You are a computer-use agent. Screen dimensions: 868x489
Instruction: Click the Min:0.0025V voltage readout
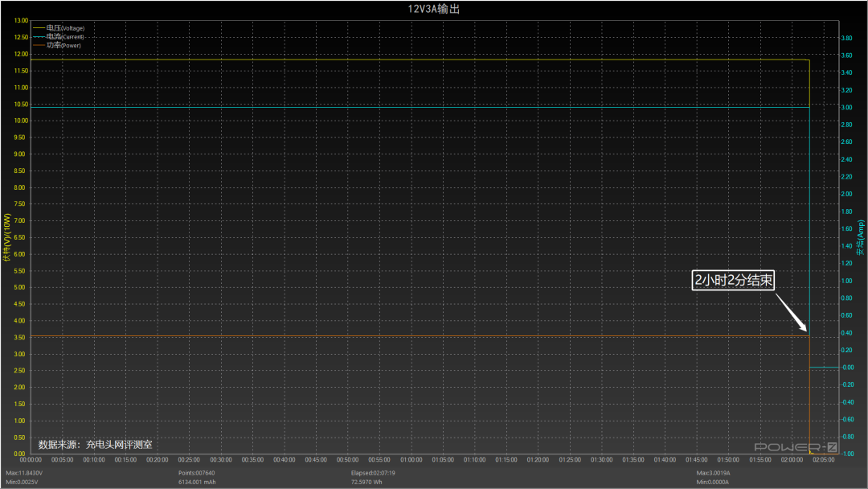pyautogui.click(x=23, y=482)
